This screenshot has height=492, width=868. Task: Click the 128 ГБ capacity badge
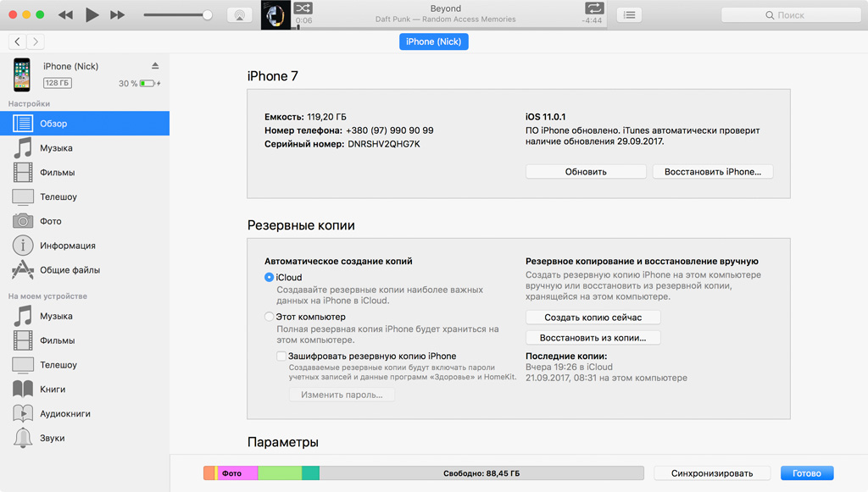click(58, 83)
